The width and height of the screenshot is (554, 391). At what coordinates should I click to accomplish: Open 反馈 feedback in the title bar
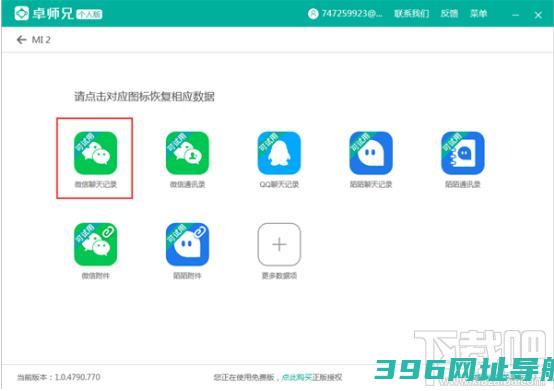pos(449,14)
